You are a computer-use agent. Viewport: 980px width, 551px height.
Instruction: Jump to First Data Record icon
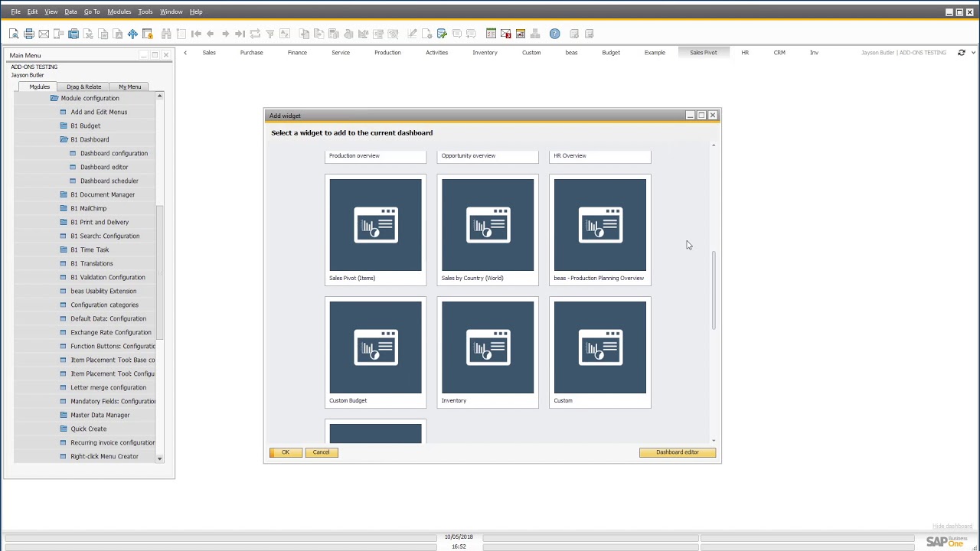pyautogui.click(x=196, y=34)
